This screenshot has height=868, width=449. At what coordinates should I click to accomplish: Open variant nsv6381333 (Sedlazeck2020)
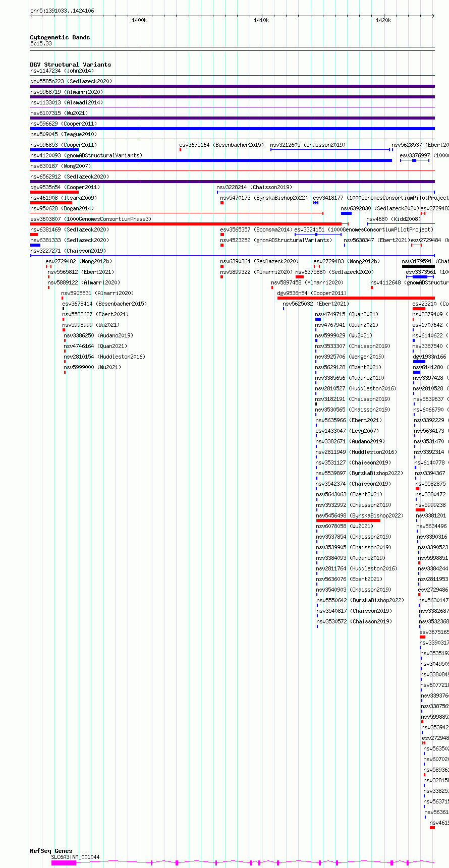pyautogui.click(x=70, y=241)
